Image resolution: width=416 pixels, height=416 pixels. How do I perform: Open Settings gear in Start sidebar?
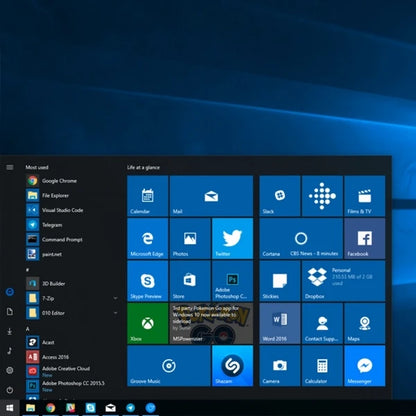click(x=10, y=370)
